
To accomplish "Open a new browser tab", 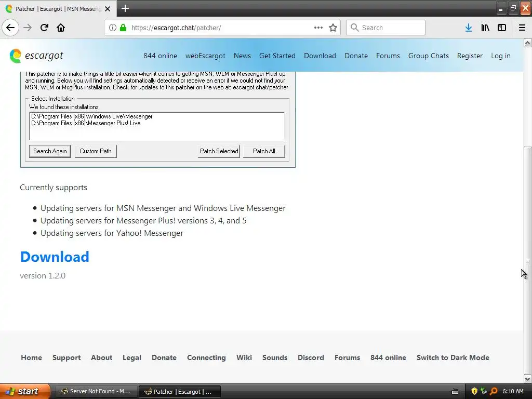I will (x=125, y=8).
